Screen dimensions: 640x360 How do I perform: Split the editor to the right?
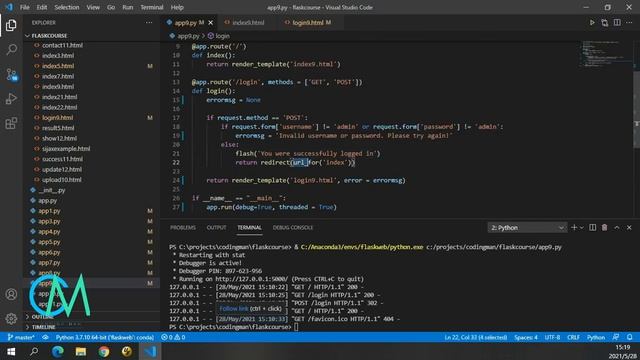pyautogui.click(x=617, y=22)
